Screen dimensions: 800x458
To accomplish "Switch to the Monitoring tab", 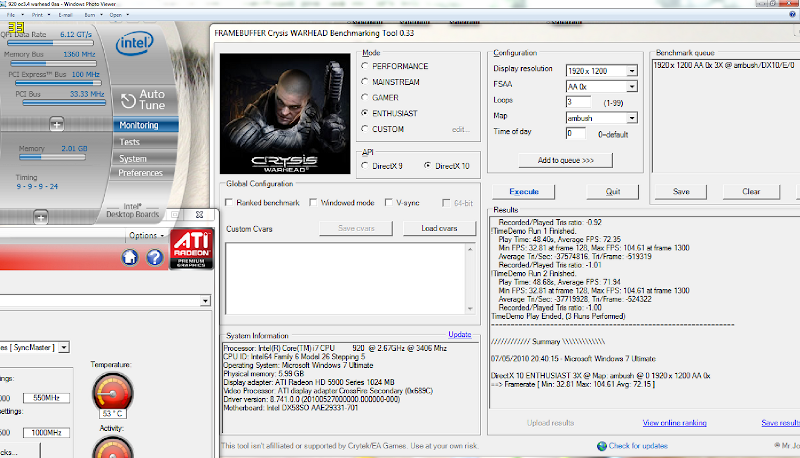I will coord(145,125).
